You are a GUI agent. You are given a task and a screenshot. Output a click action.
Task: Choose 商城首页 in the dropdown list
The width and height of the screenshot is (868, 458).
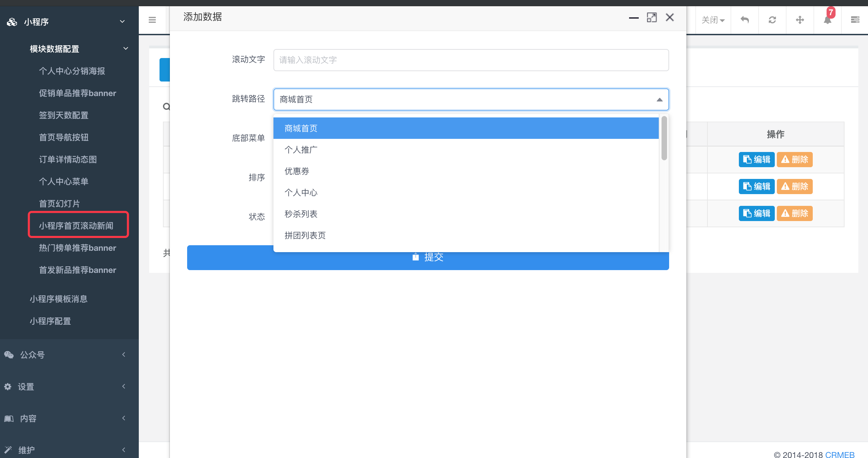click(x=466, y=128)
